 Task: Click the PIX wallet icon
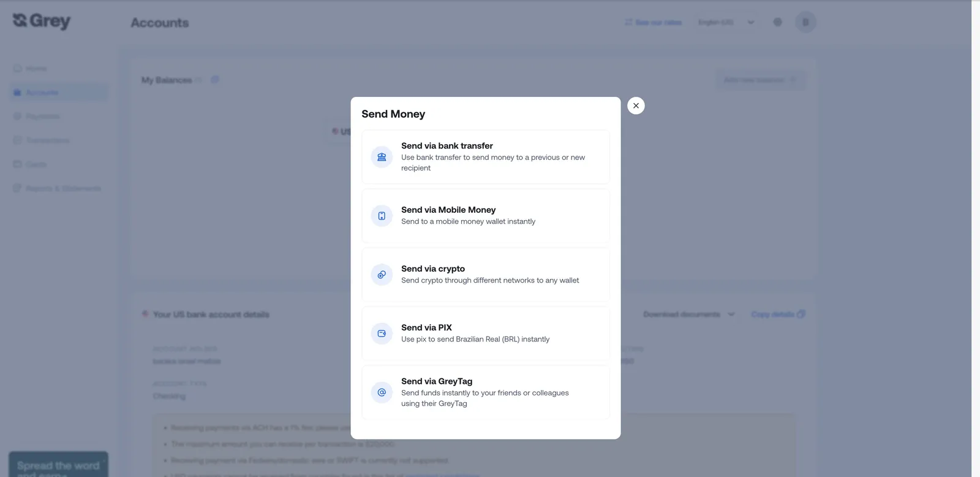382,334
